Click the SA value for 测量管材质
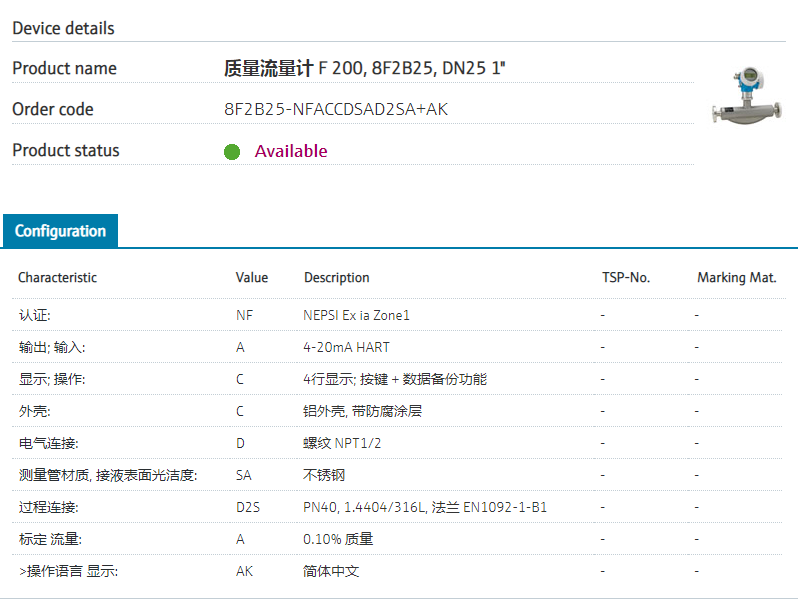This screenshot has height=599, width=798. pos(244,475)
